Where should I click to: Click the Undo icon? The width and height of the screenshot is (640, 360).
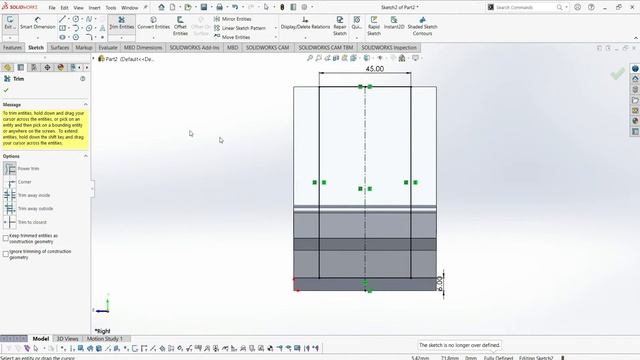click(x=235, y=7)
